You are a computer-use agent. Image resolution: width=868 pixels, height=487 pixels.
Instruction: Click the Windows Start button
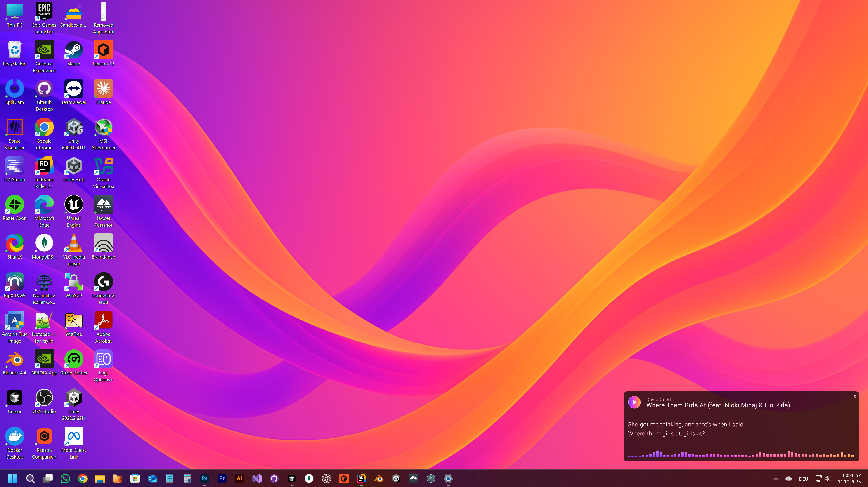point(13,478)
